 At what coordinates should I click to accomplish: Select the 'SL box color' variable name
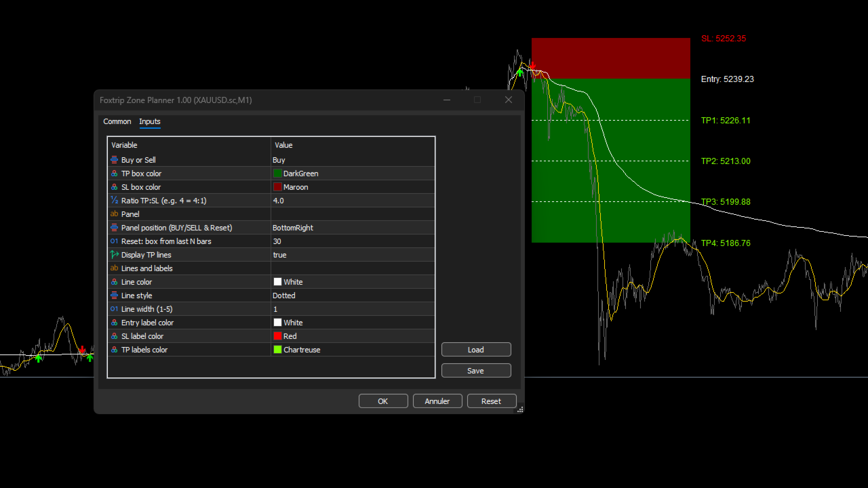[x=141, y=187]
